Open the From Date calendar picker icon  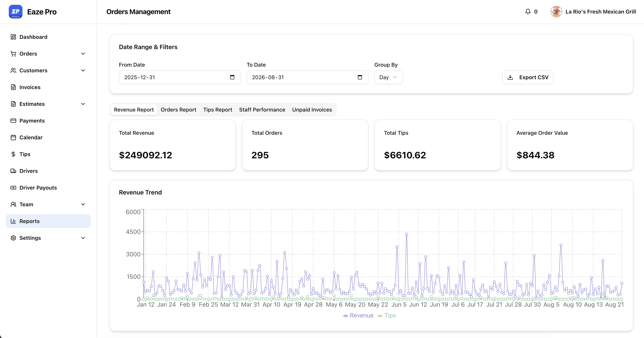(x=232, y=77)
